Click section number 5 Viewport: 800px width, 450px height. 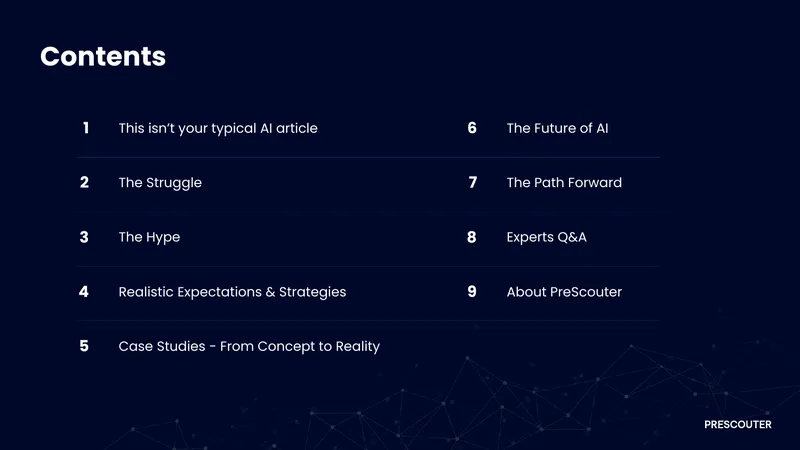pyautogui.click(x=84, y=346)
